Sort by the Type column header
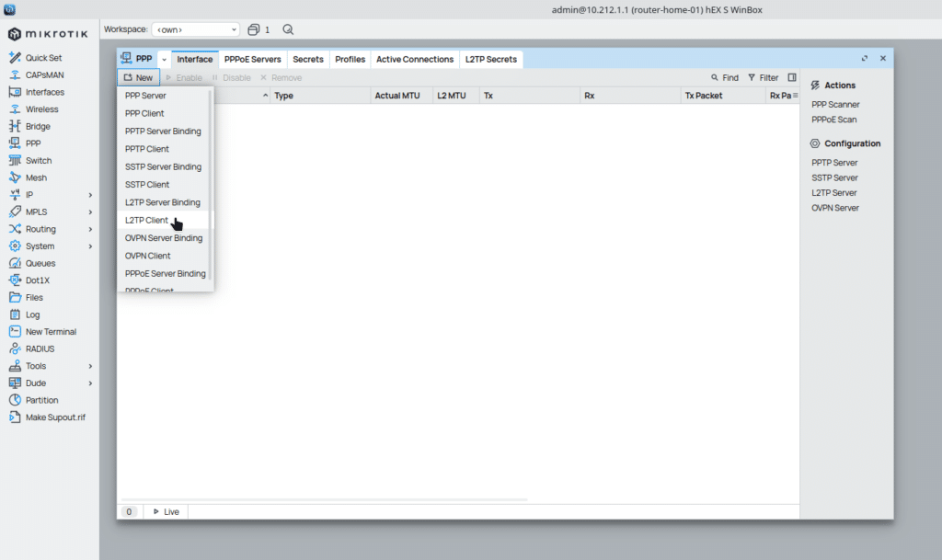The image size is (942, 560). tap(319, 96)
